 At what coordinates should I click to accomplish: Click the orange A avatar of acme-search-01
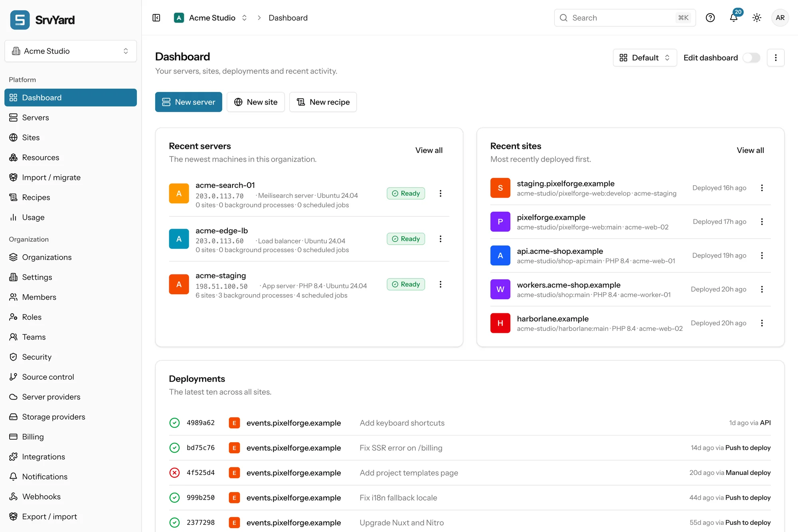[179, 194]
